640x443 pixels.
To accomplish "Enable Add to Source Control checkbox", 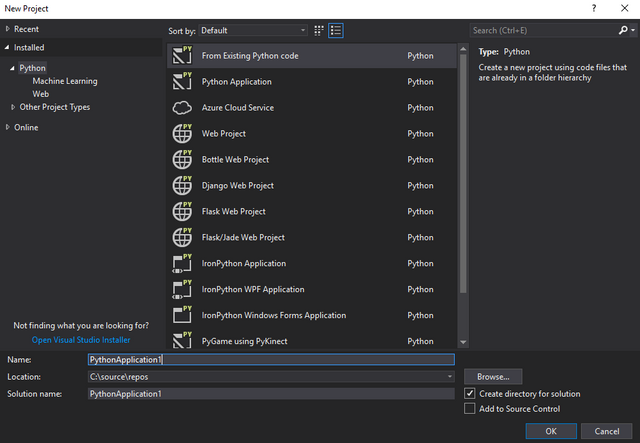I will click(x=470, y=409).
